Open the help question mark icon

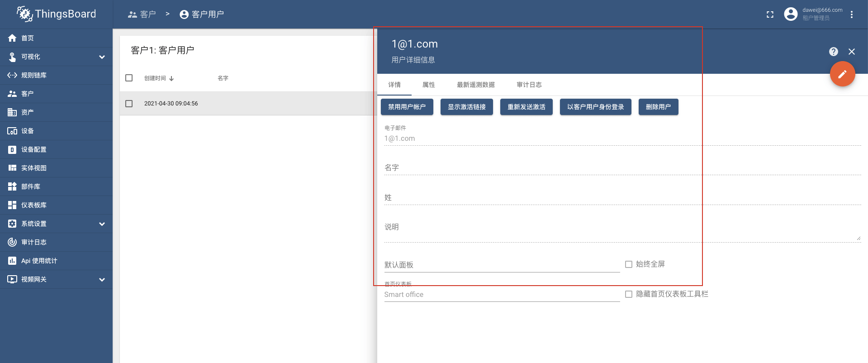(x=834, y=52)
